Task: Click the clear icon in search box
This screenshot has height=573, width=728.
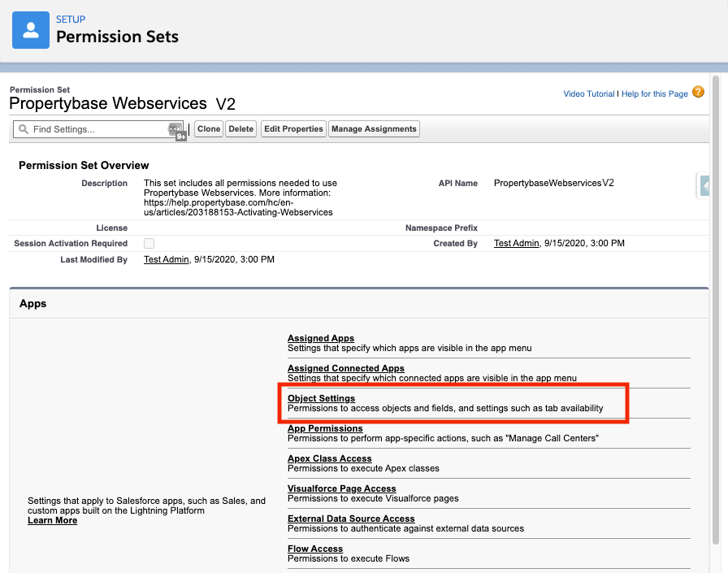Action: [x=175, y=129]
